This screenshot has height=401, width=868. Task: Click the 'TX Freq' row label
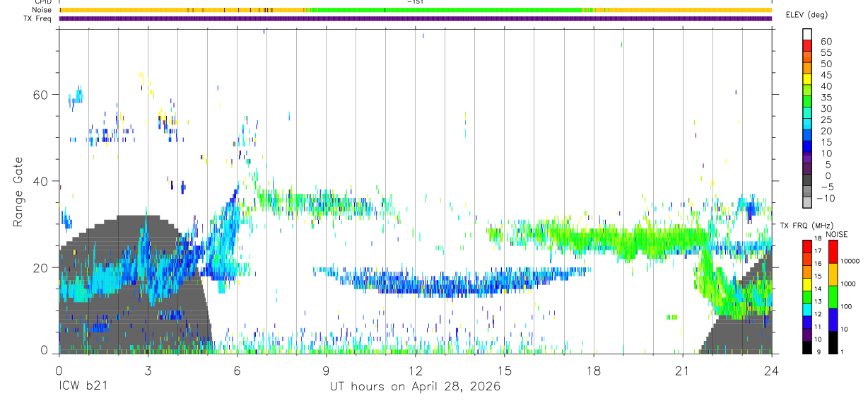click(x=38, y=18)
